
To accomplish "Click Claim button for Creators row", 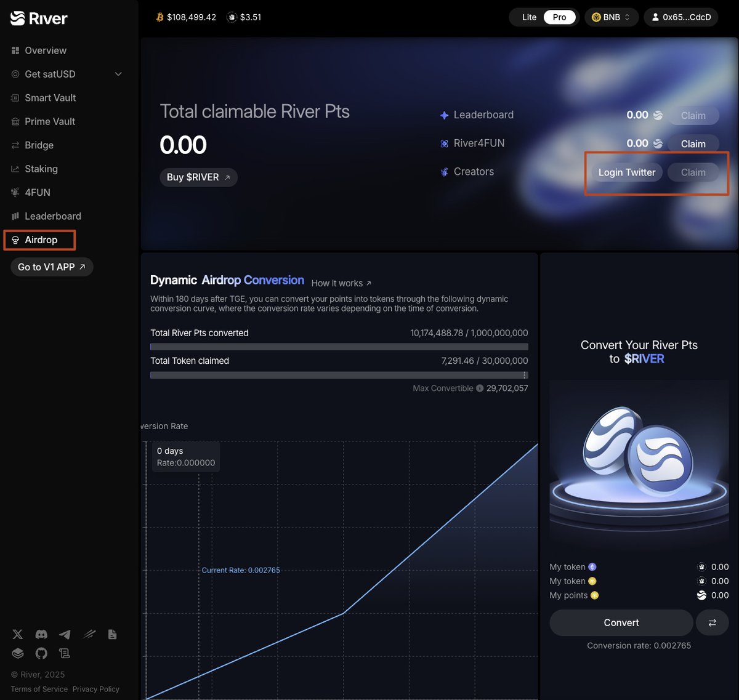I will tap(693, 172).
